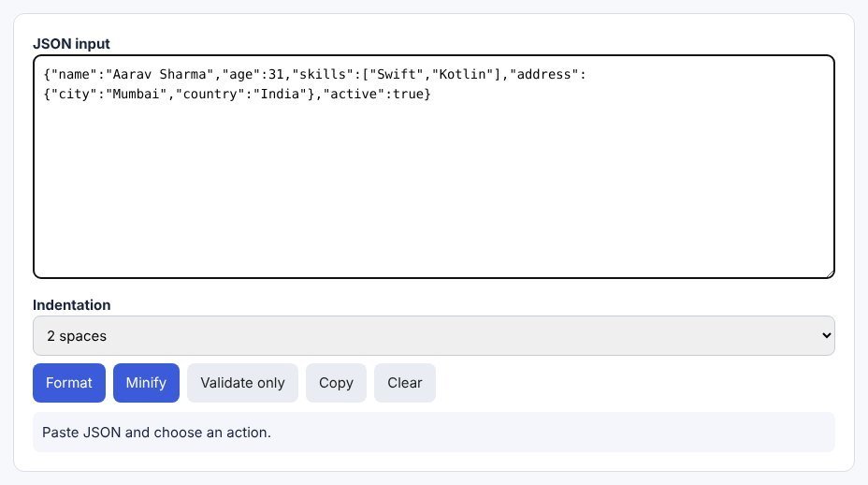Open the Indentation dropdown showing 2 spaces
This screenshot has width=868, height=485.
click(434, 336)
